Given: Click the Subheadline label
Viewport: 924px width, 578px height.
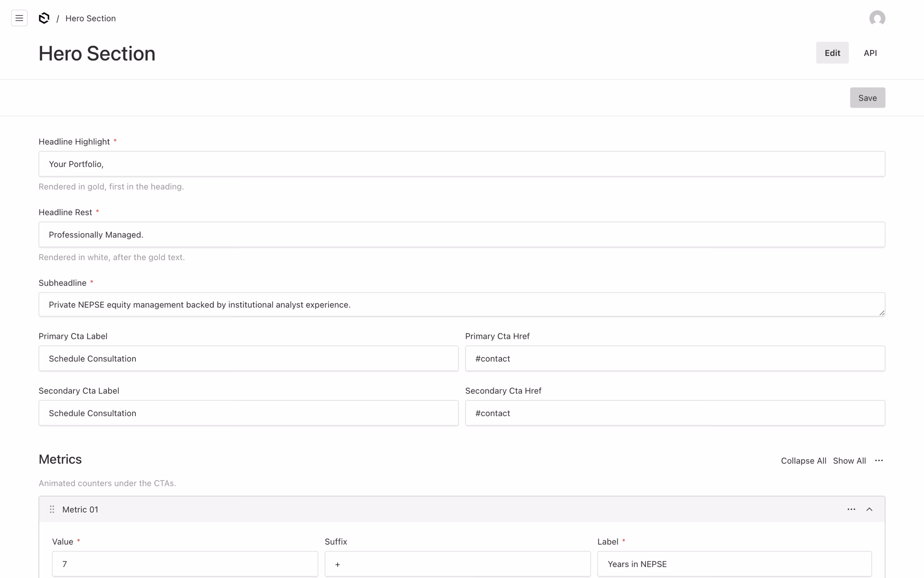Looking at the screenshot, I should pos(62,283).
